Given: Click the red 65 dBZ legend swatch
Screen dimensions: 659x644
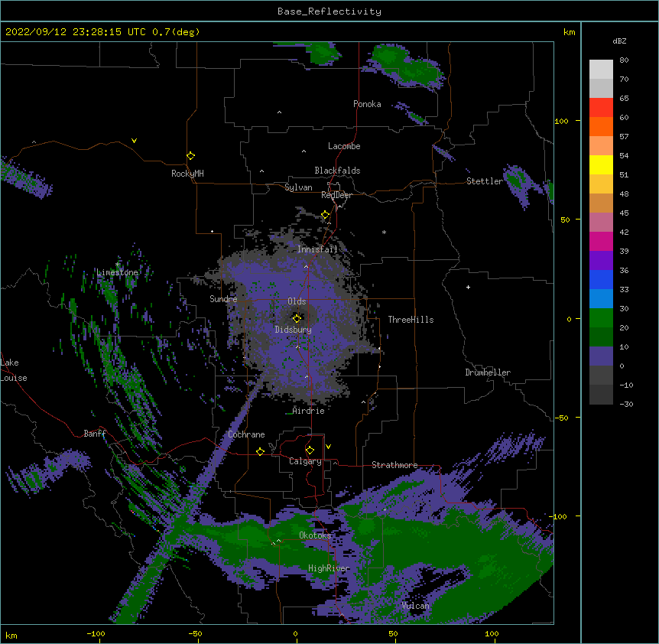Looking at the screenshot, I should coord(601,108).
